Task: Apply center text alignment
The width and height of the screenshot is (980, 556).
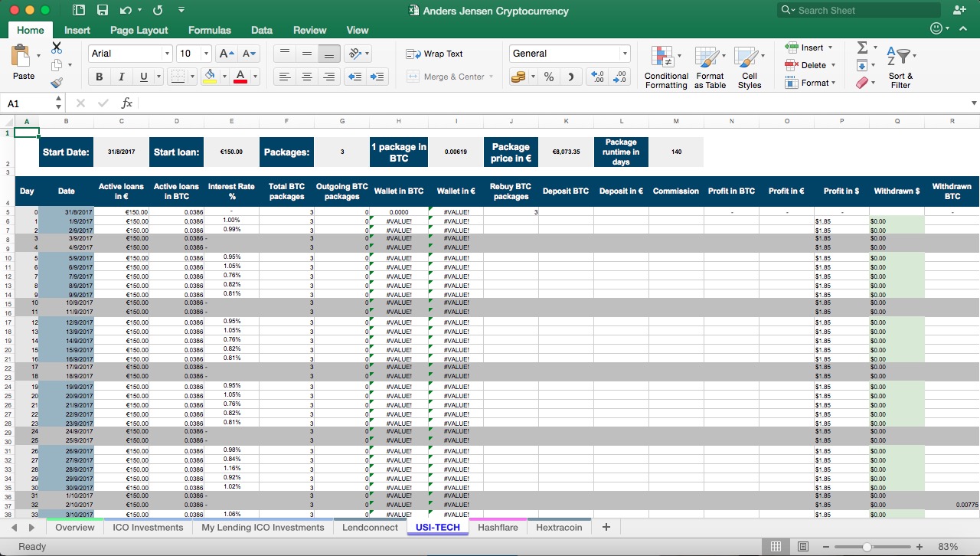Action: coord(307,77)
